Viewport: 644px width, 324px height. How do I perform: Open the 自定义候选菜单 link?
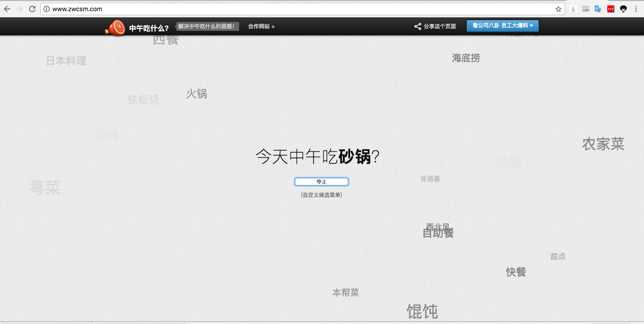(x=322, y=195)
